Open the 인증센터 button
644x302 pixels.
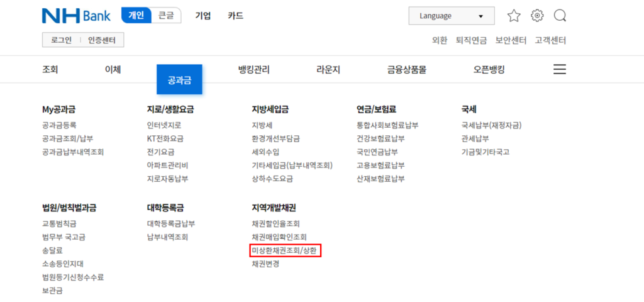click(103, 40)
